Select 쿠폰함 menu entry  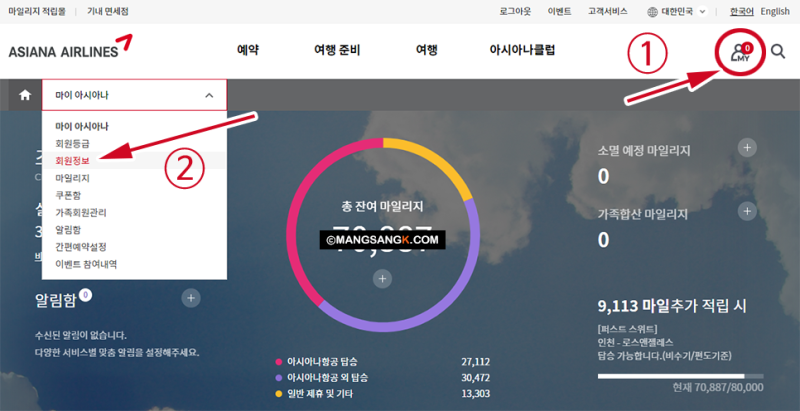[x=68, y=195]
